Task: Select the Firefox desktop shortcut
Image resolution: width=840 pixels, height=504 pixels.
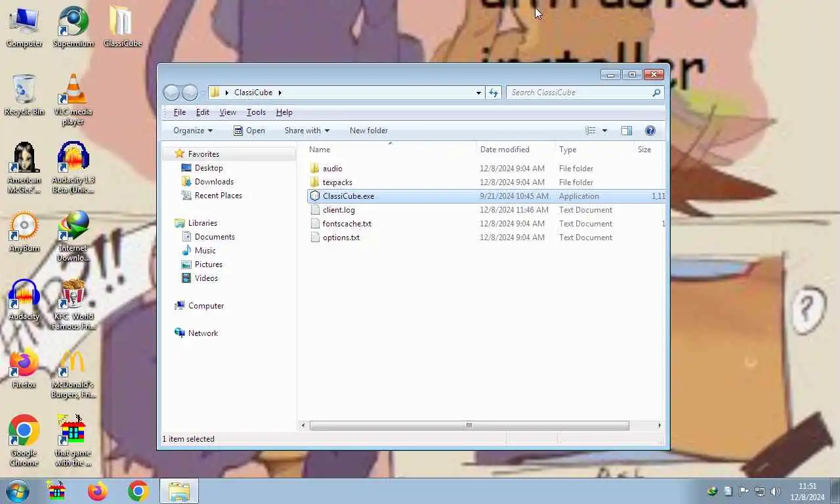Action: coord(24,367)
